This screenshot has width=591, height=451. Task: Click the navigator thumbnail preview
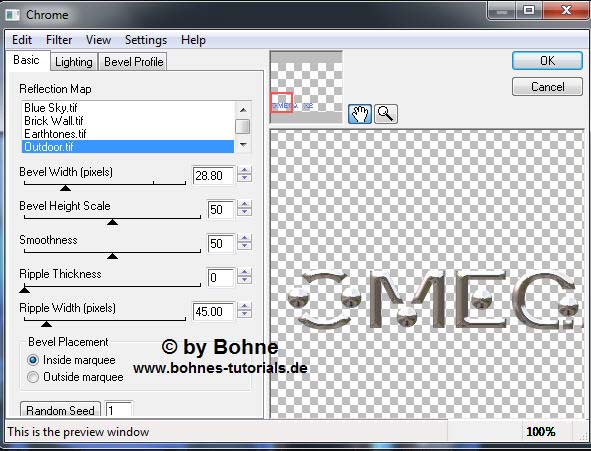click(x=306, y=87)
